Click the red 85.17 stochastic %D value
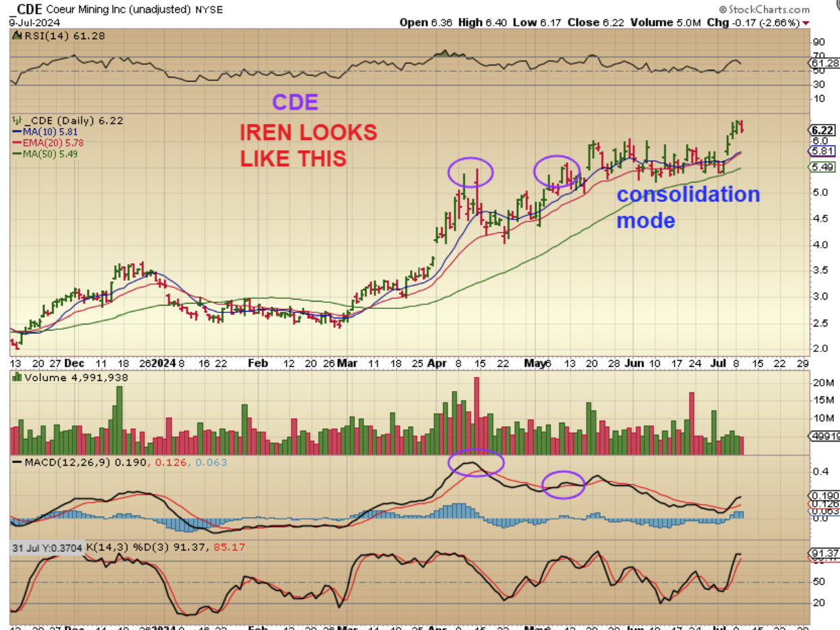Screen dimensions: 840x630 pyautogui.click(x=231, y=548)
